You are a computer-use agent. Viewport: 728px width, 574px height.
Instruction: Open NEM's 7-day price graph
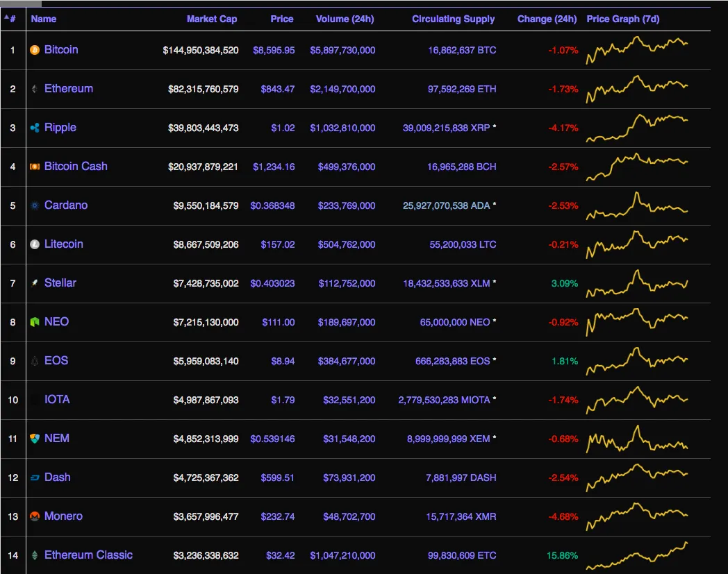click(x=637, y=439)
